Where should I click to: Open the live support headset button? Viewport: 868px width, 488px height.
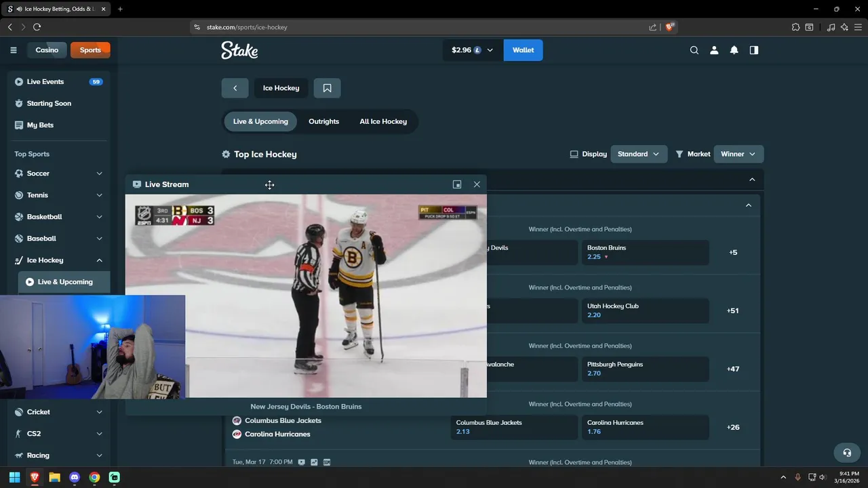[846, 453]
